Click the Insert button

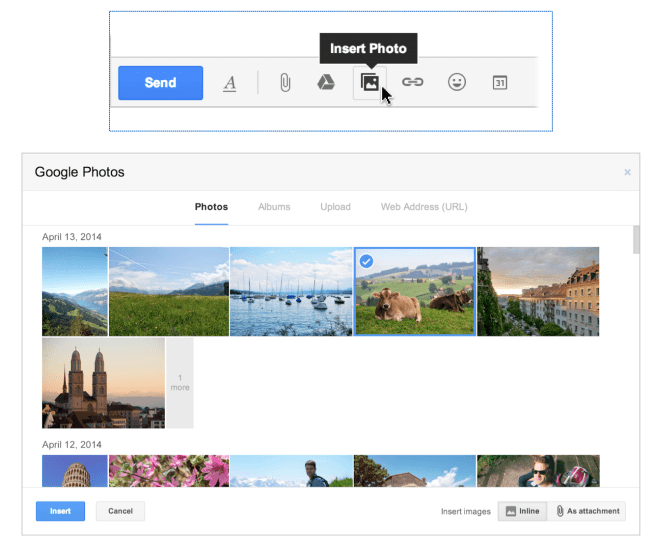60,511
